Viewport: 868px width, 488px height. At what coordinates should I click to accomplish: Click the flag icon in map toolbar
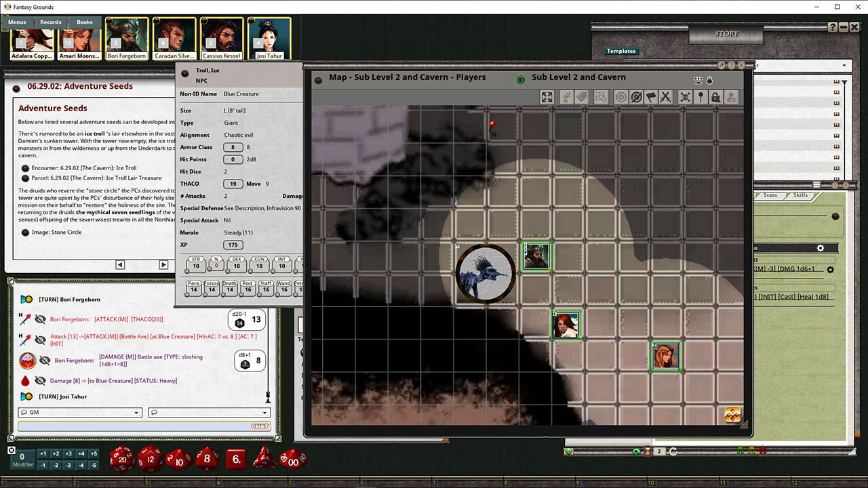[x=651, y=98]
